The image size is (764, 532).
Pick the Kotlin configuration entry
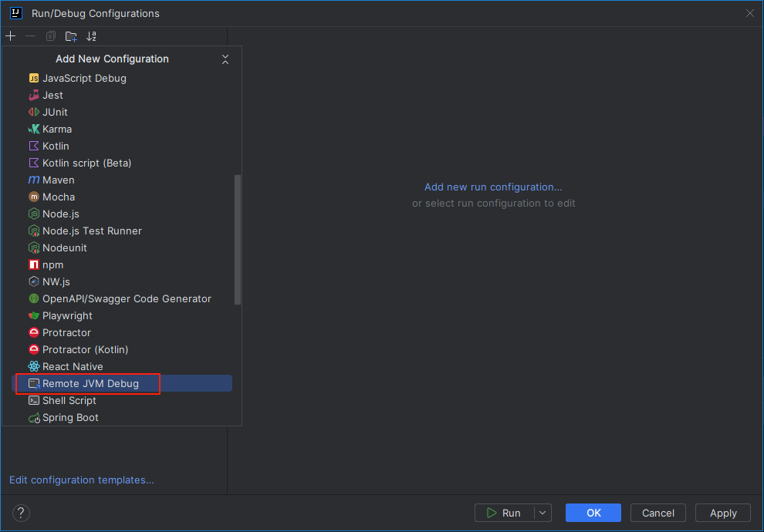[x=56, y=146]
